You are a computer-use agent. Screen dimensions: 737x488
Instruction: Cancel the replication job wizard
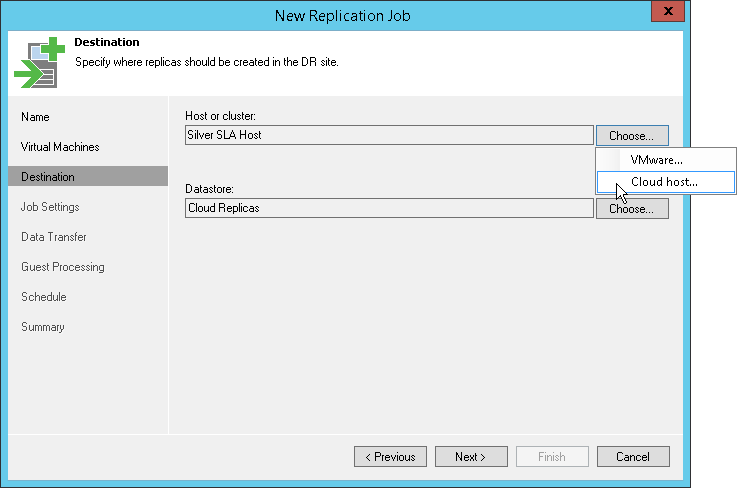point(633,457)
